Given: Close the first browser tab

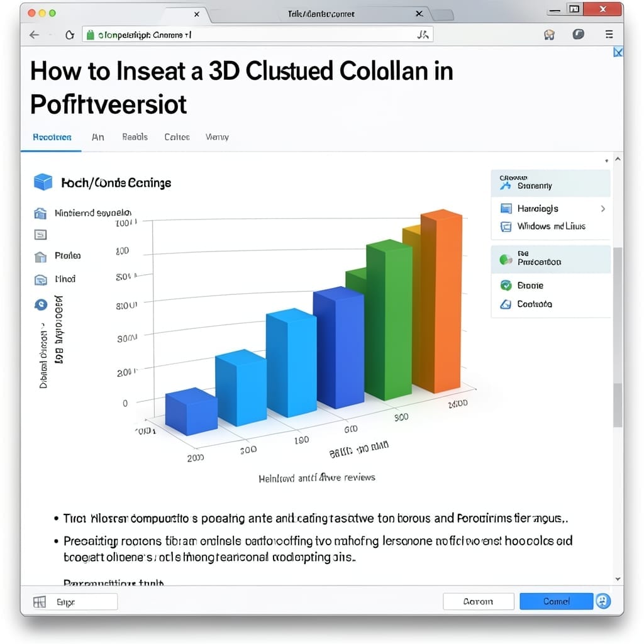Looking at the screenshot, I should pyautogui.click(x=197, y=14).
